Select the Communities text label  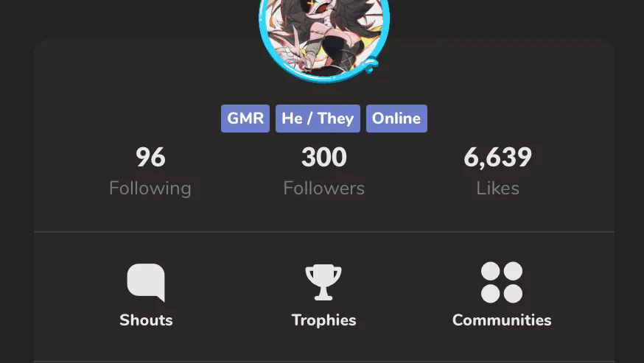502,320
